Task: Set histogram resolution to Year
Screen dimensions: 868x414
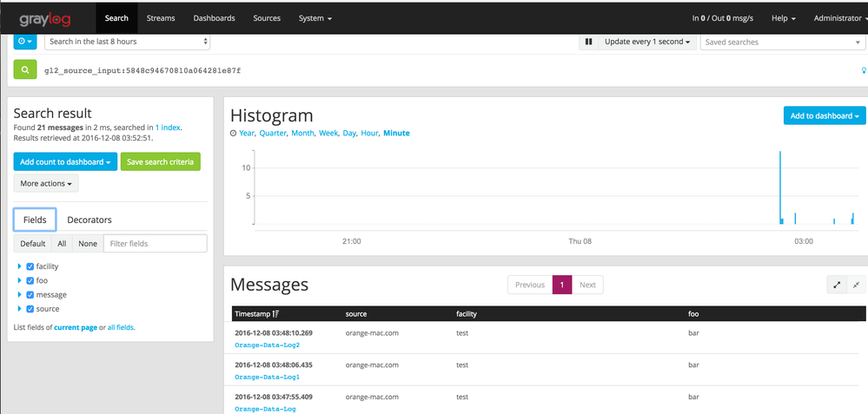Action: click(x=247, y=133)
